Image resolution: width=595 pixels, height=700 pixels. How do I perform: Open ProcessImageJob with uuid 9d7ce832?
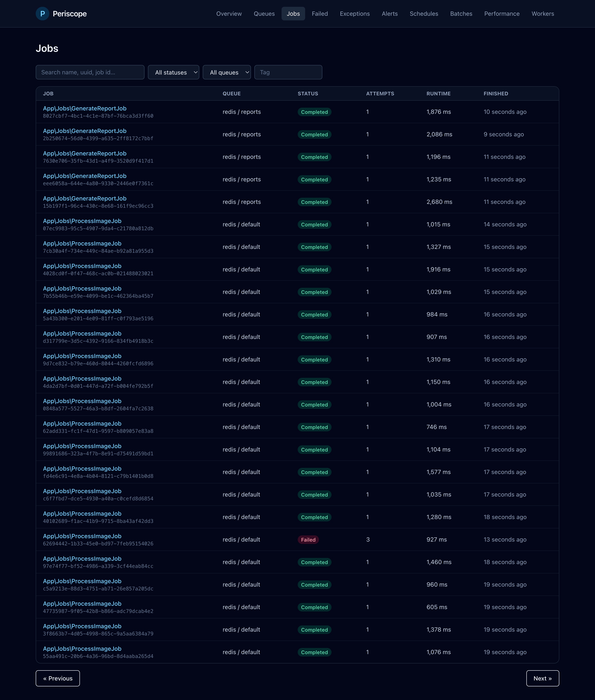(x=82, y=356)
